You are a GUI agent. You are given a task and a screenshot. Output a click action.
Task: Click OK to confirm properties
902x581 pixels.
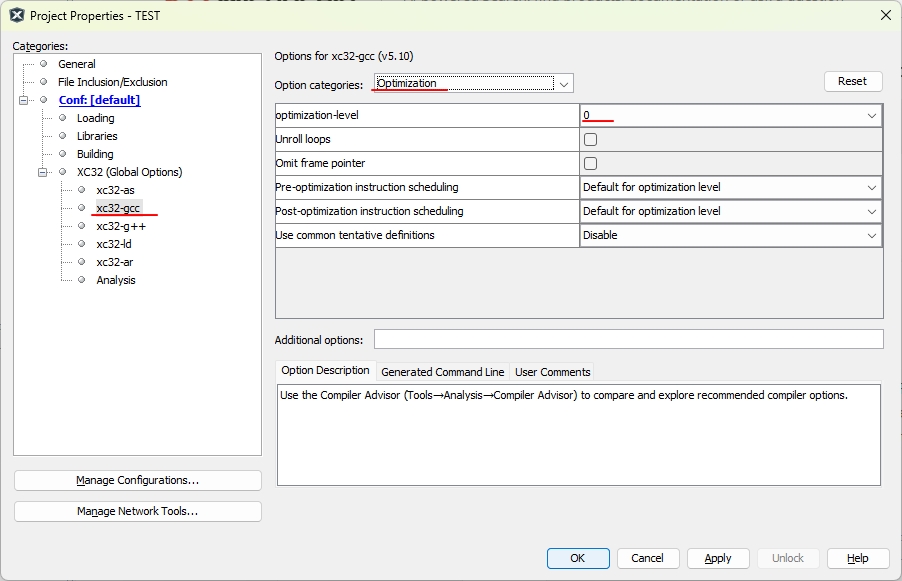coord(578,558)
